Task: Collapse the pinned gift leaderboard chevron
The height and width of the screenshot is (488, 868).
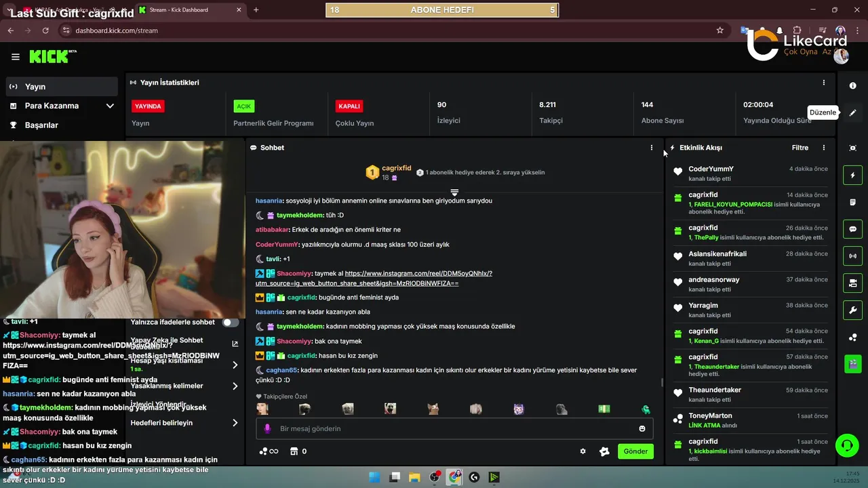Action: (x=454, y=193)
